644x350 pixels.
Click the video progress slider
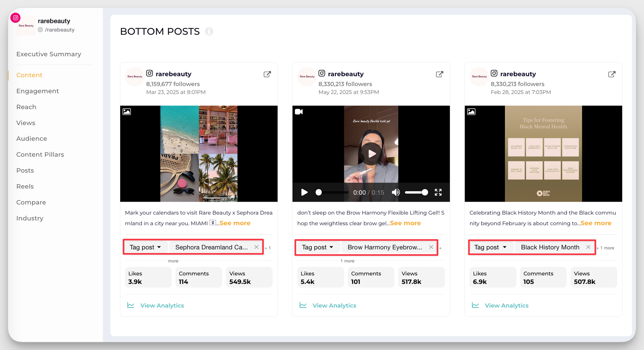(332, 192)
